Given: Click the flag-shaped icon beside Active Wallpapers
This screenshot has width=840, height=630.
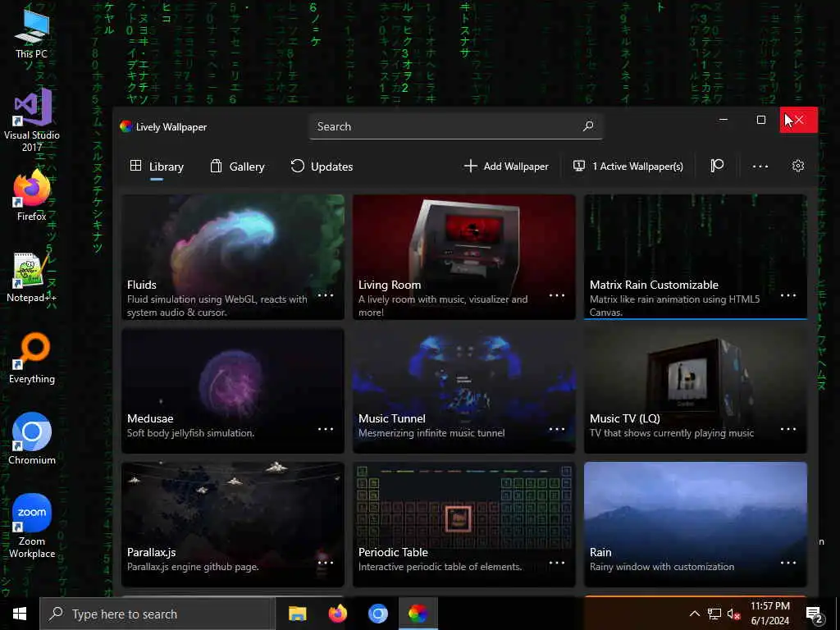Looking at the screenshot, I should [717, 166].
